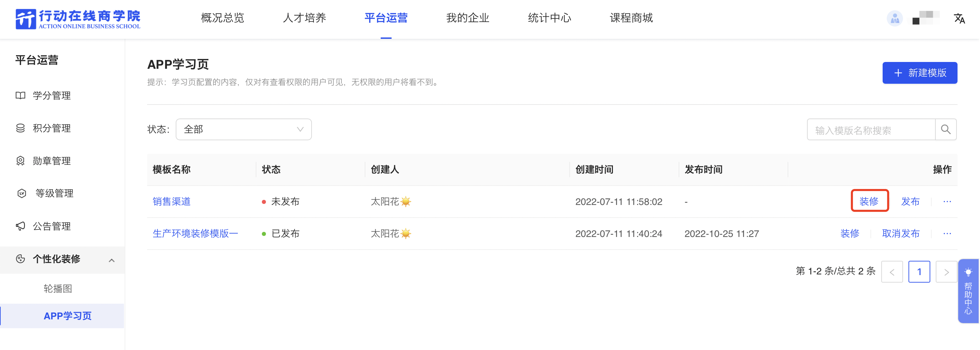Switch to 概况总览 tab
The image size is (980, 350).
click(223, 18)
